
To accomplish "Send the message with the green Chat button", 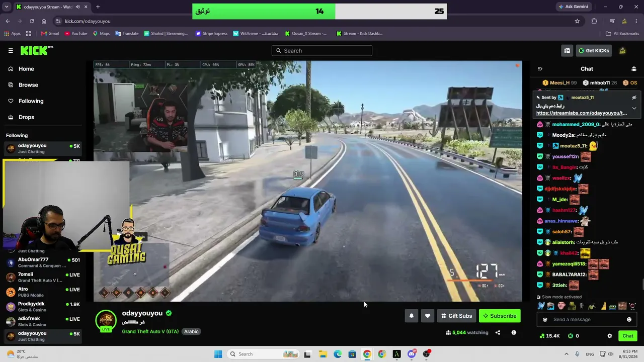I will point(628,336).
